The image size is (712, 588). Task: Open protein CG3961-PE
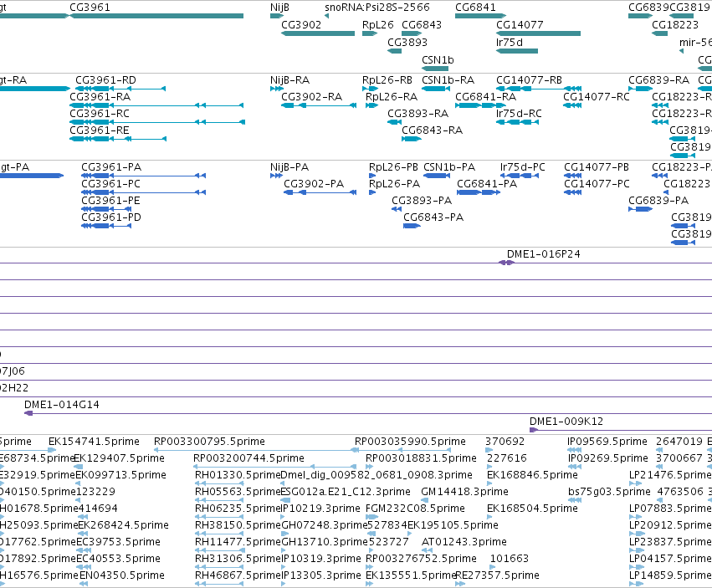(x=110, y=201)
